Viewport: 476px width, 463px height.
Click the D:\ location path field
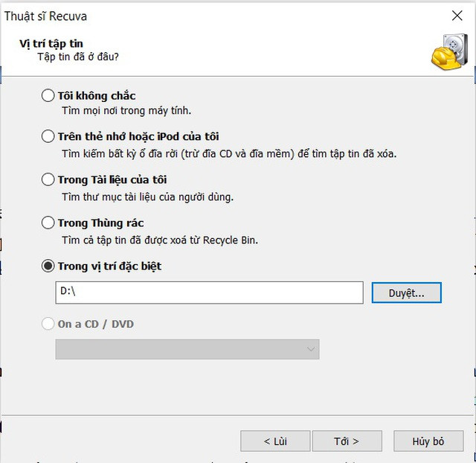[209, 293]
